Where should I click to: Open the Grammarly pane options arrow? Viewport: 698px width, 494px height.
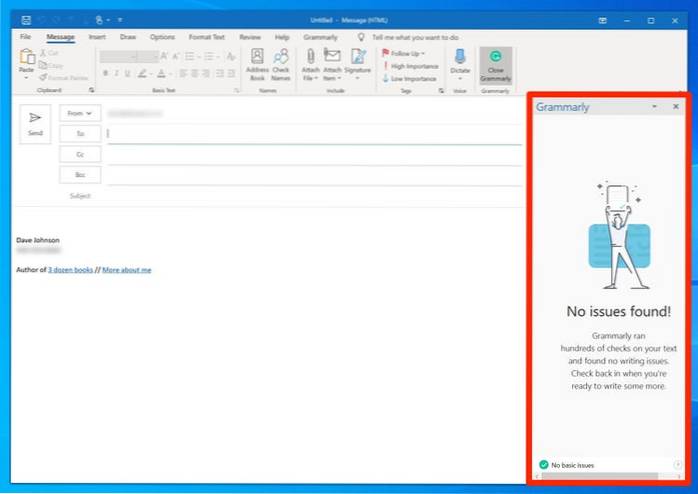click(x=654, y=106)
